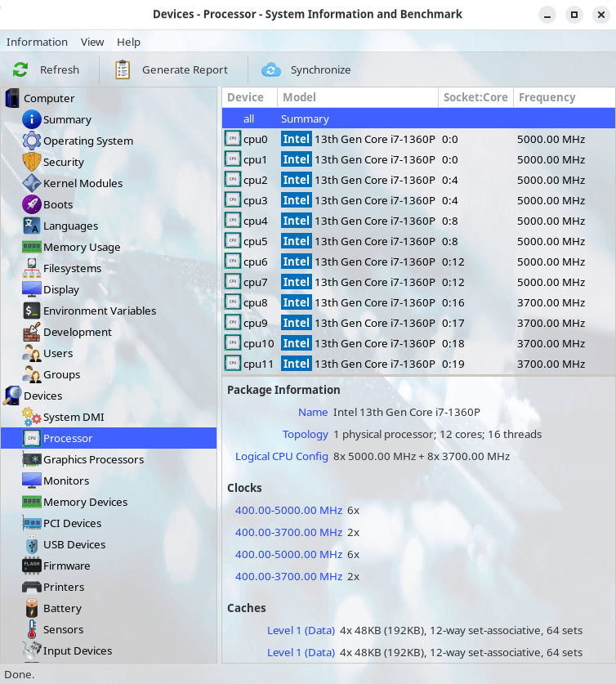Open Memory Devices via its RAM icon

(32, 502)
